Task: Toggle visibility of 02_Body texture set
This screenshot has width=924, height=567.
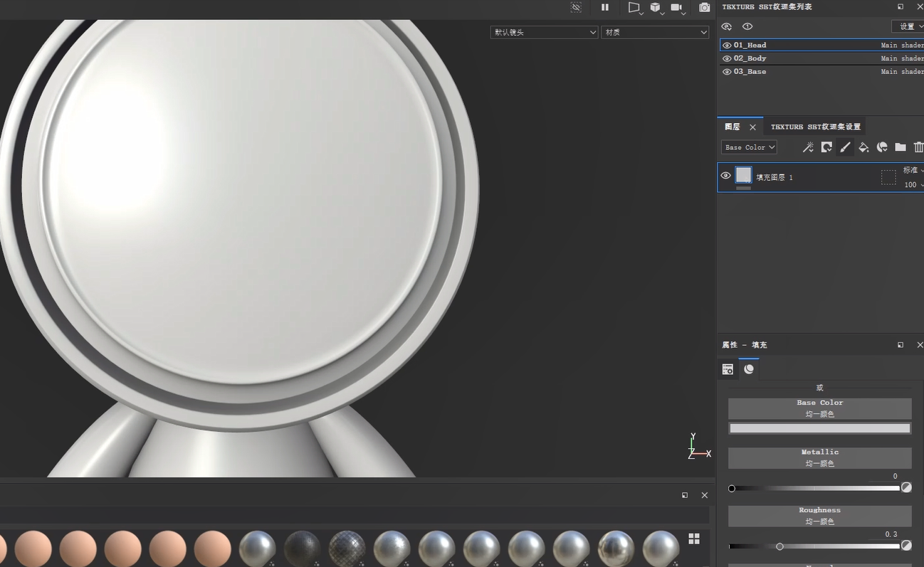Action: 727,58
